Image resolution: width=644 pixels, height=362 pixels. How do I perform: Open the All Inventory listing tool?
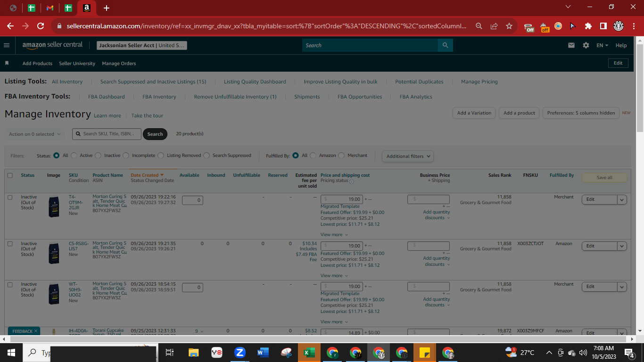[x=67, y=82]
